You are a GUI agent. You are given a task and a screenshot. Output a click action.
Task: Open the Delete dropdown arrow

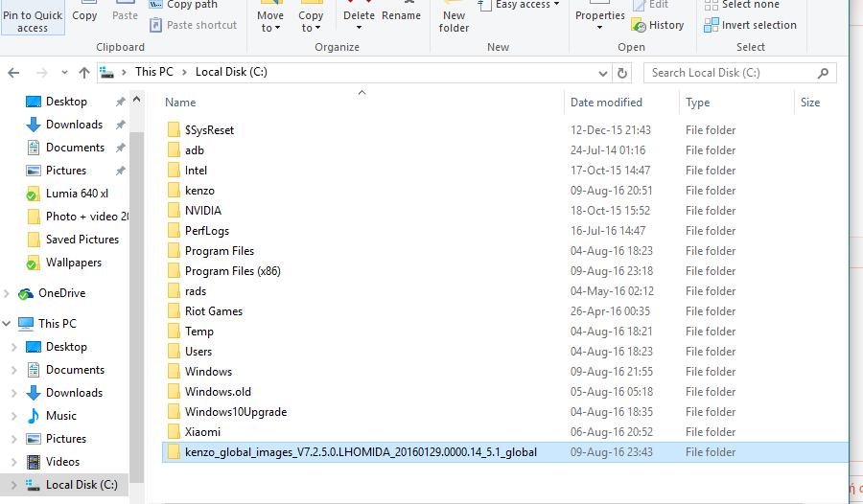tap(359, 28)
